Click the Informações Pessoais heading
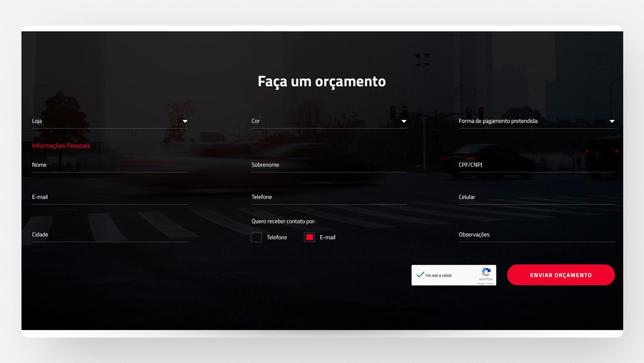 (x=61, y=146)
